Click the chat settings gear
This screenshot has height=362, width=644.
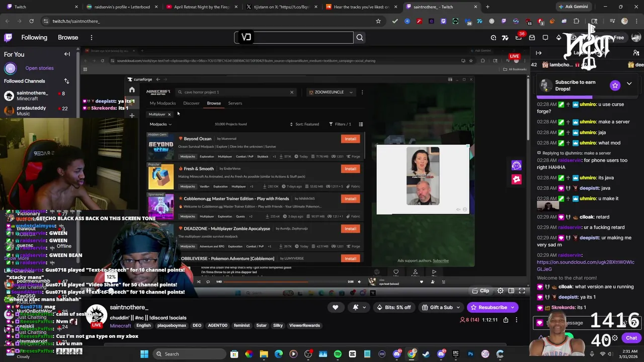click(x=615, y=338)
